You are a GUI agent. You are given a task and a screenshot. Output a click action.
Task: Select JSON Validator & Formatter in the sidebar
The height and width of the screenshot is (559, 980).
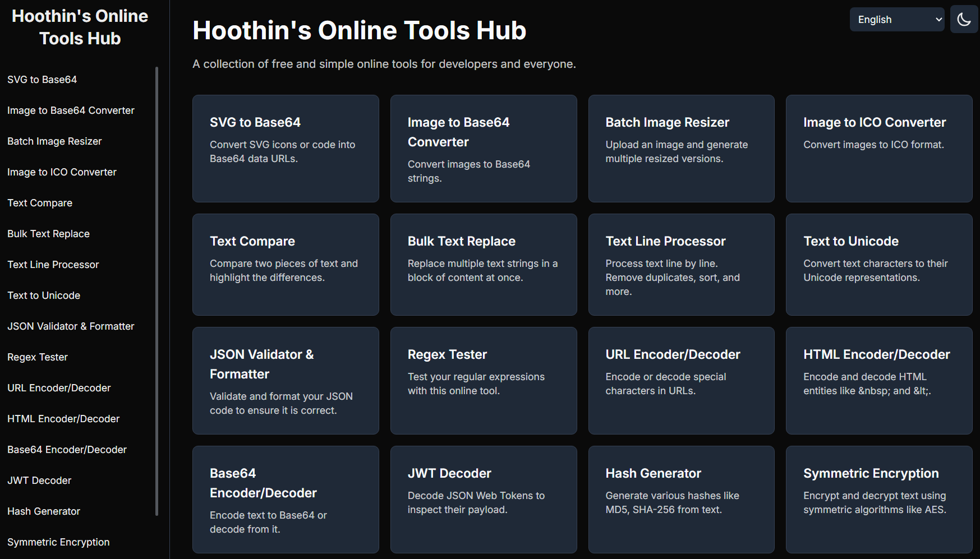click(x=71, y=326)
